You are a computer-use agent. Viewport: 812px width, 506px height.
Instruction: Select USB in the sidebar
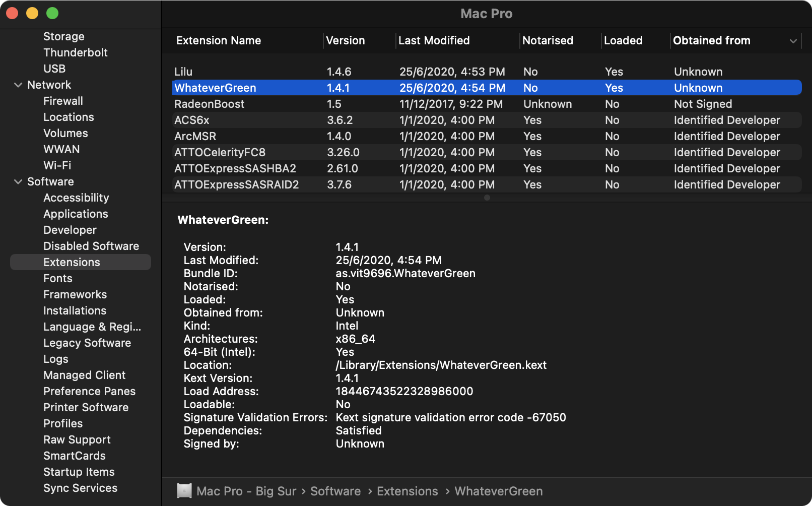[54, 69]
